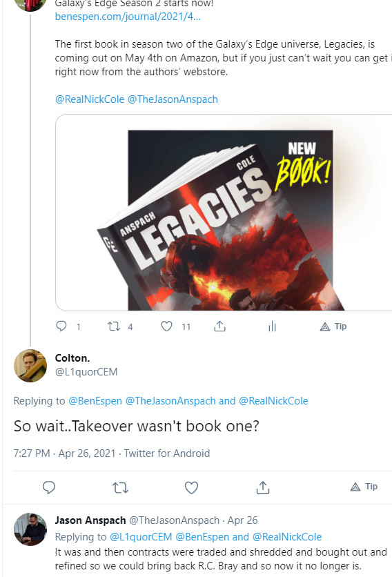Viewport: 392px width, 577px height.
Task: Open @RealNickCole mention in the top tweet
Action: [x=90, y=99]
